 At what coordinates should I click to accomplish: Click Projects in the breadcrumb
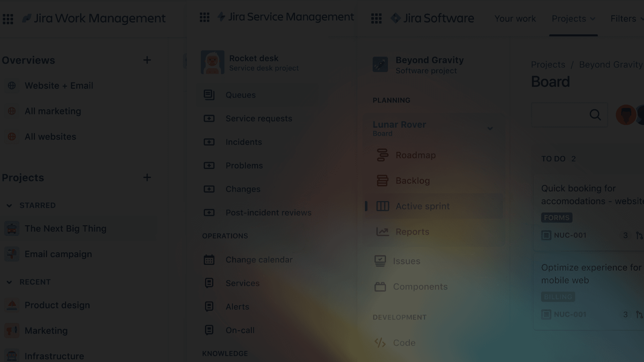click(548, 65)
